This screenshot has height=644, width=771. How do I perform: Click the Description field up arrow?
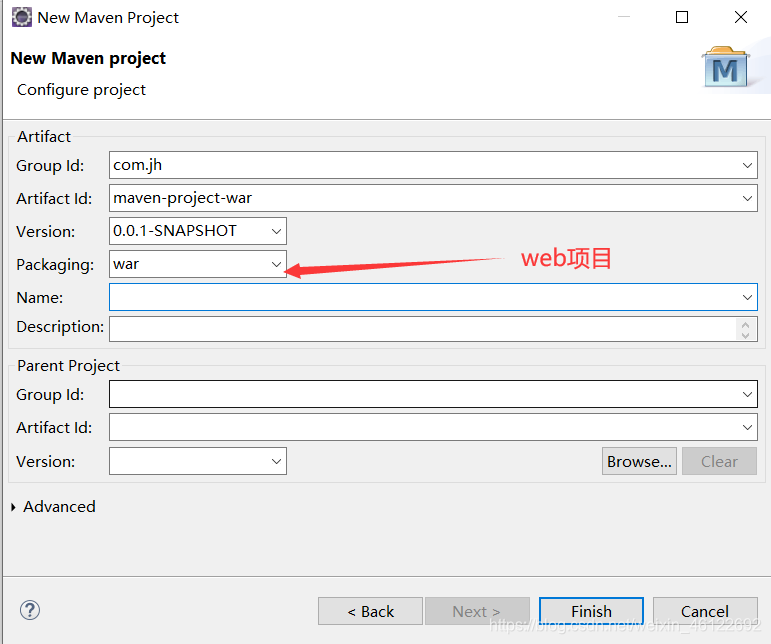(x=745, y=324)
